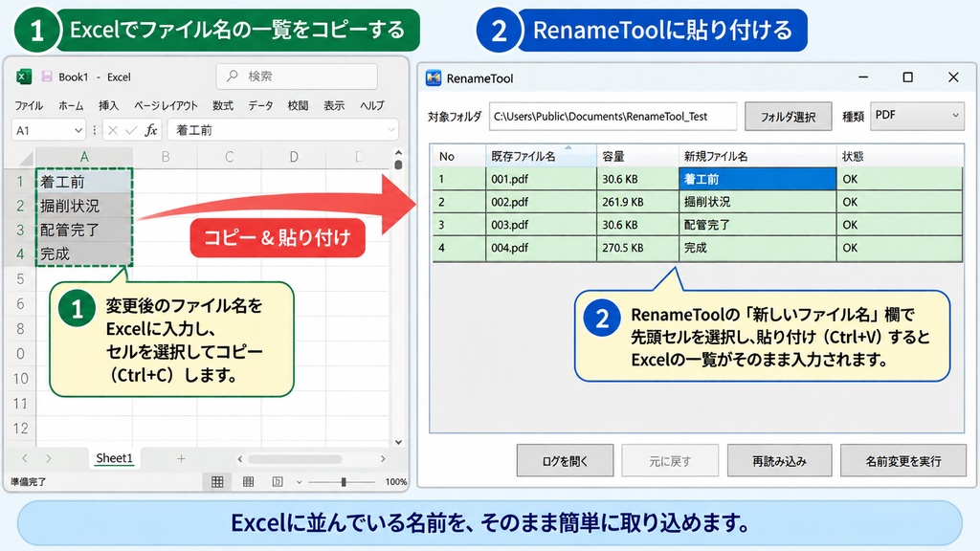Click the search magnifier icon in Excel
Viewport: 980px width, 551px height.
pyautogui.click(x=232, y=76)
